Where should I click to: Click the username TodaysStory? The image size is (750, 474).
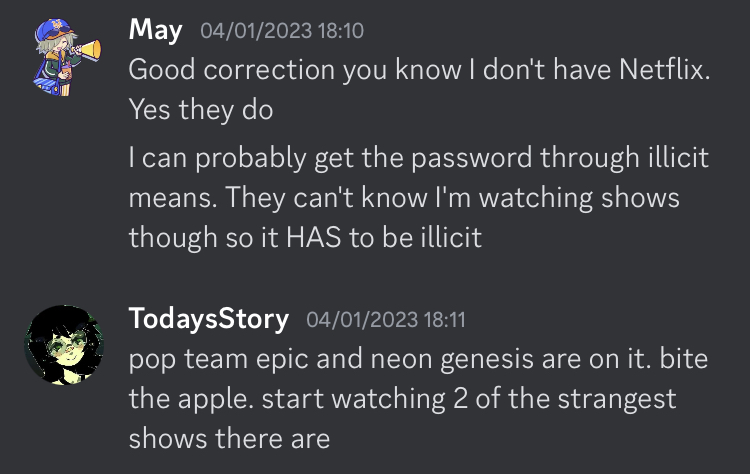[209, 319]
